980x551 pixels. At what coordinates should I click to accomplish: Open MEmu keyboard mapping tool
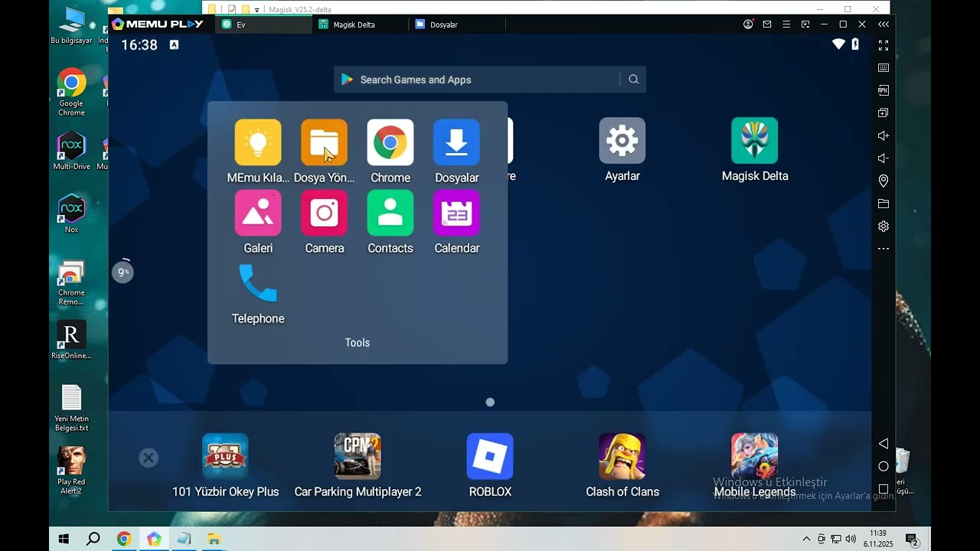[x=884, y=68]
